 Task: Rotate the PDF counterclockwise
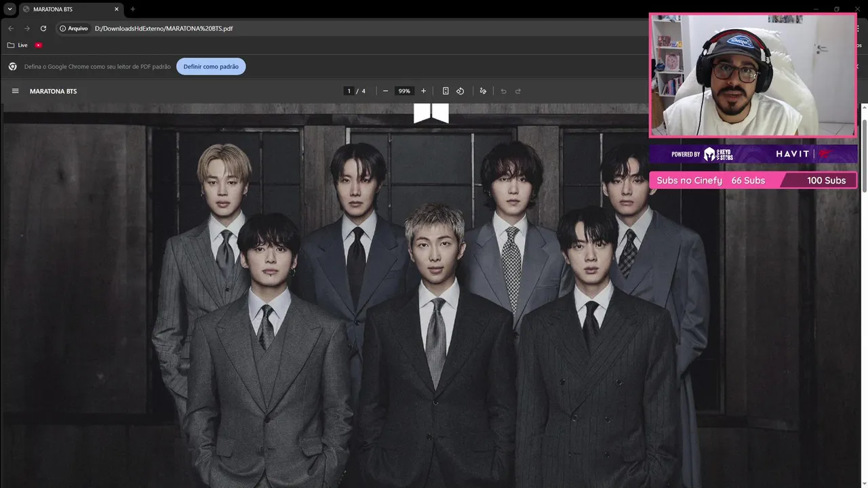[x=460, y=91]
